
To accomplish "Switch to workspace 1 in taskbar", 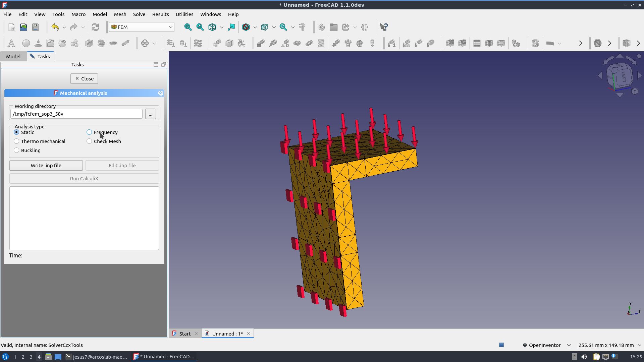I will 15,357.
